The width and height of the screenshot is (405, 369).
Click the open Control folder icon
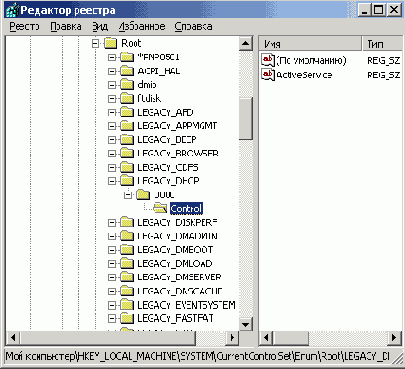click(160, 209)
